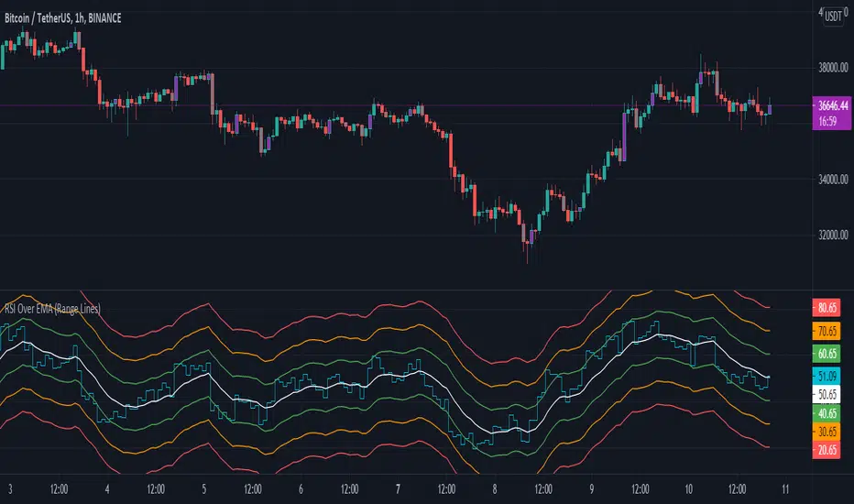The image size is (854, 504).
Task: Select the RSI Over EMA indicator legend
Action: 52,309
